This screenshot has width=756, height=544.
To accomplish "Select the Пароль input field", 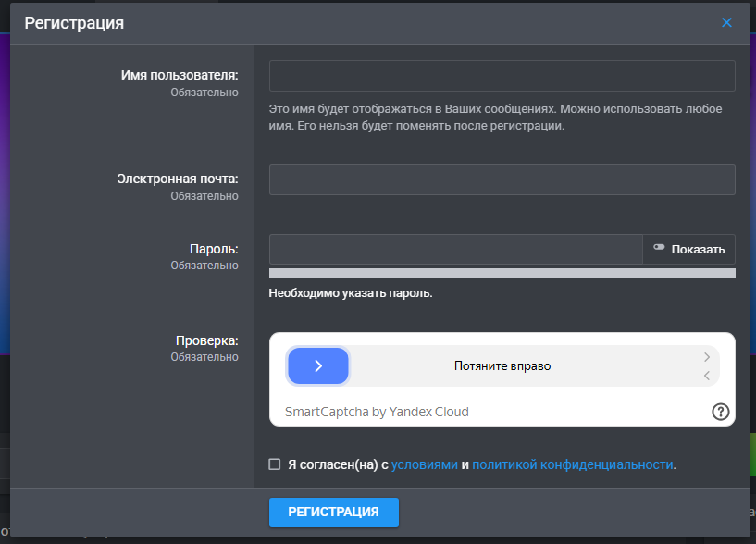I will pos(455,249).
